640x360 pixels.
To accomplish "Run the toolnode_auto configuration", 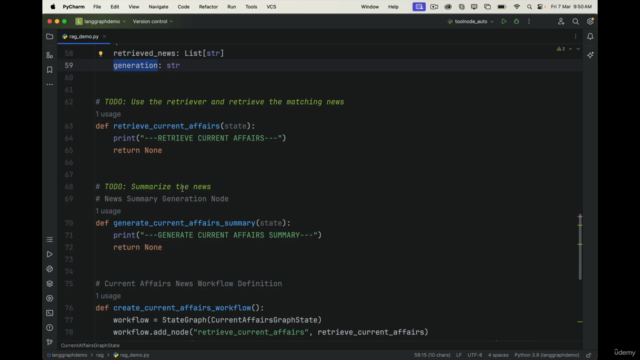I will click(x=504, y=21).
